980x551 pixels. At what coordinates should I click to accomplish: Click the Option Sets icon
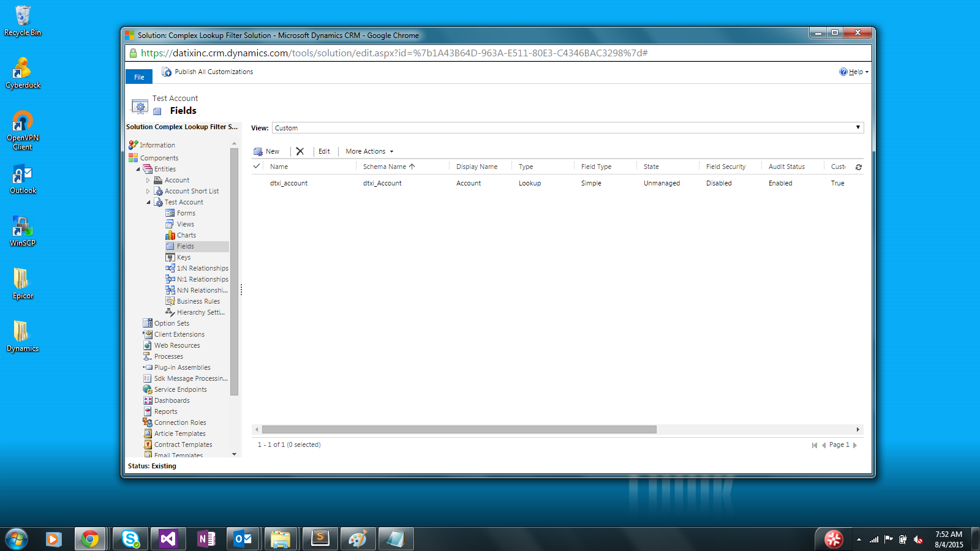(x=148, y=323)
